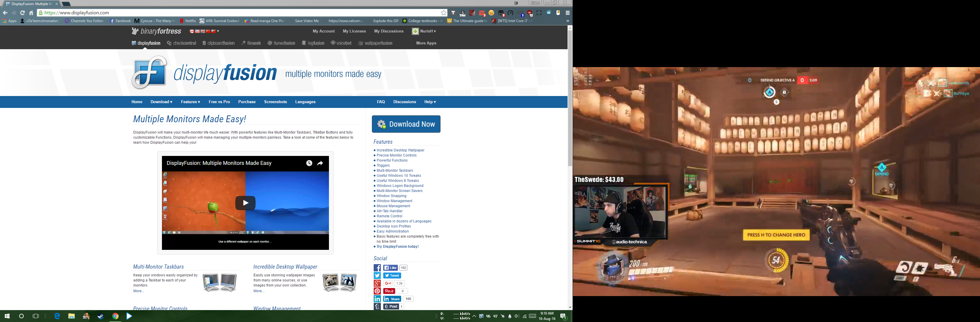Click the YouTube share arrow on video
980x322 pixels.
320,163
